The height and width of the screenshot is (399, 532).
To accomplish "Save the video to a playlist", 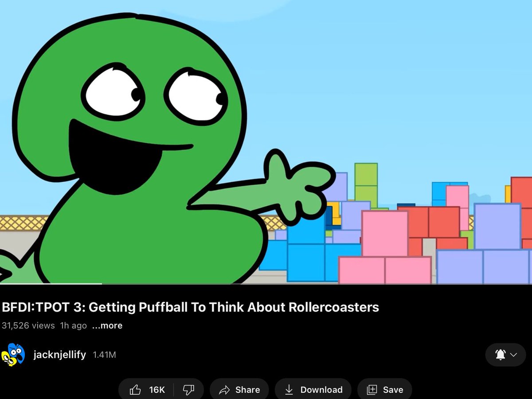I will coord(385,390).
